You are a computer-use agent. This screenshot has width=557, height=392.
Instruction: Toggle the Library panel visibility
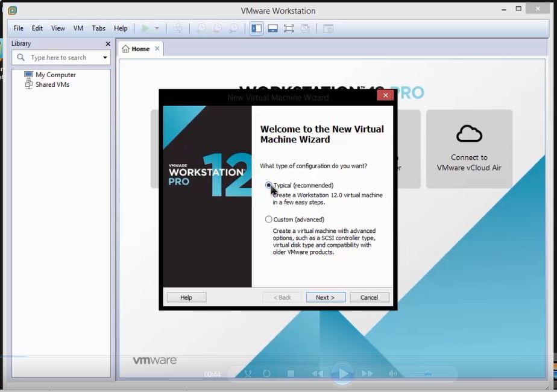pyautogui.click(x=256, y=28)
